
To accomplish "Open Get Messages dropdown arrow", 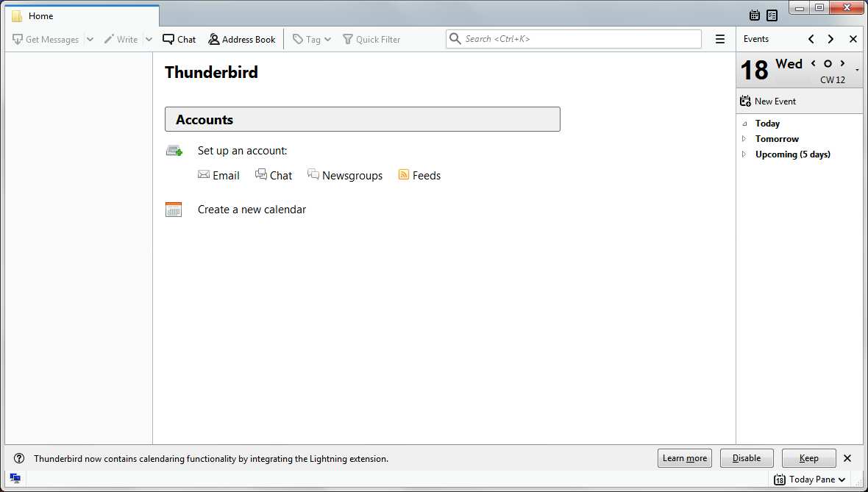I will (90, 39).
